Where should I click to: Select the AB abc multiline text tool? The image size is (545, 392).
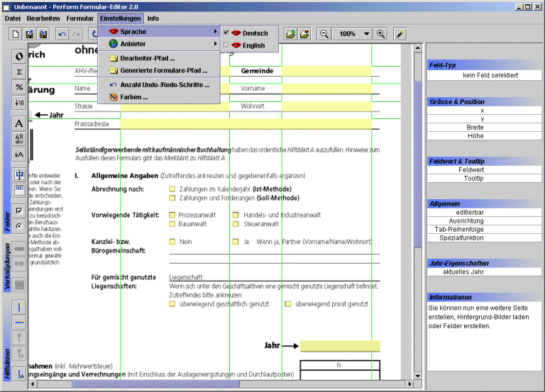(19, 139)
